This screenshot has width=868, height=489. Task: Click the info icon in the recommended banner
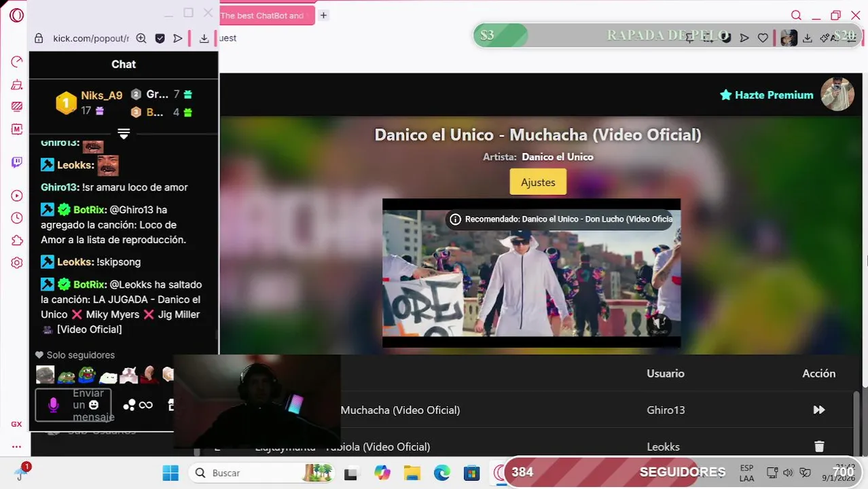click(x=455, y=219)
